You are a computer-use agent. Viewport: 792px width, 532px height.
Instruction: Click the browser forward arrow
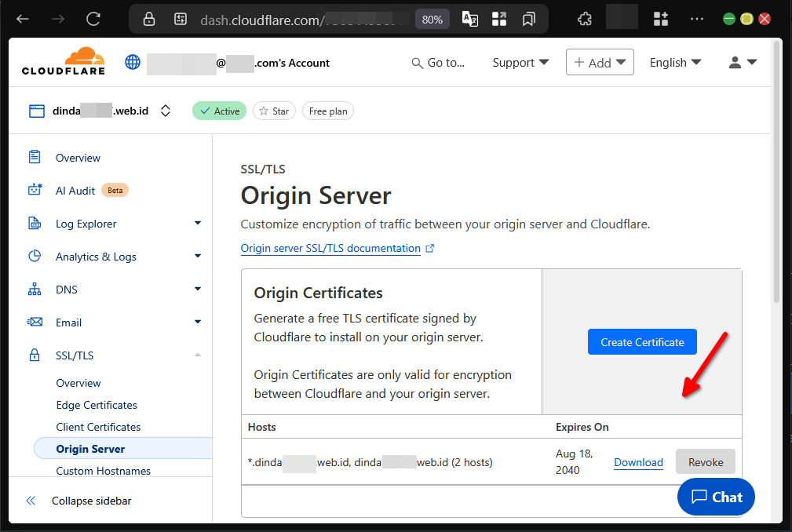tap(58, 19)
